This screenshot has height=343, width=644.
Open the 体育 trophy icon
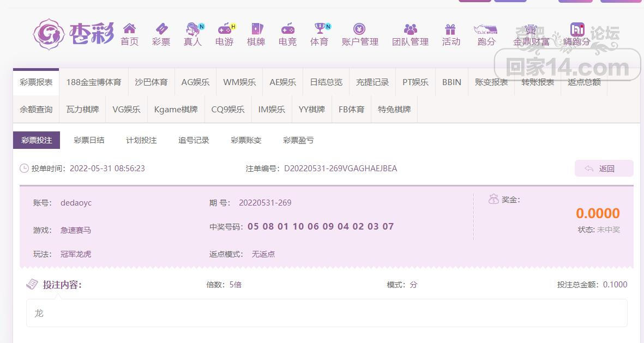(x=319, y=29)
